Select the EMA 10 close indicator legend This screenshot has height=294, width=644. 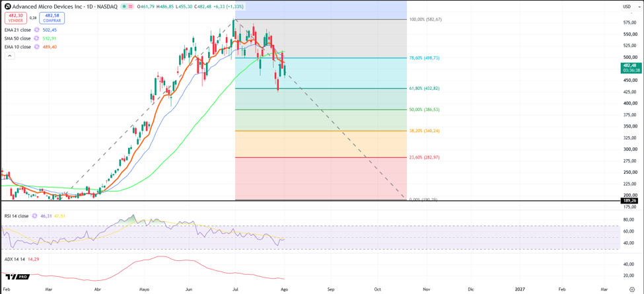[x=18, y=47]
